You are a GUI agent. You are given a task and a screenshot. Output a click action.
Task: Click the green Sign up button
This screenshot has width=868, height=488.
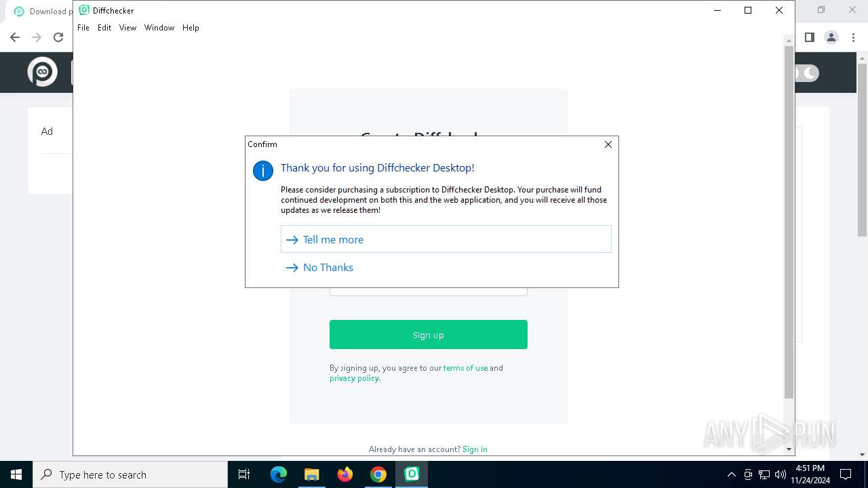[429, 335]
